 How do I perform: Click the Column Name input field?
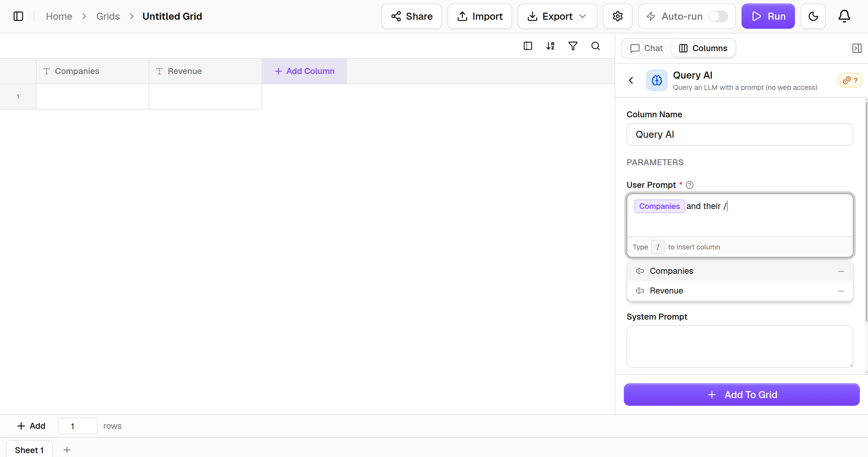coord(740,134)
